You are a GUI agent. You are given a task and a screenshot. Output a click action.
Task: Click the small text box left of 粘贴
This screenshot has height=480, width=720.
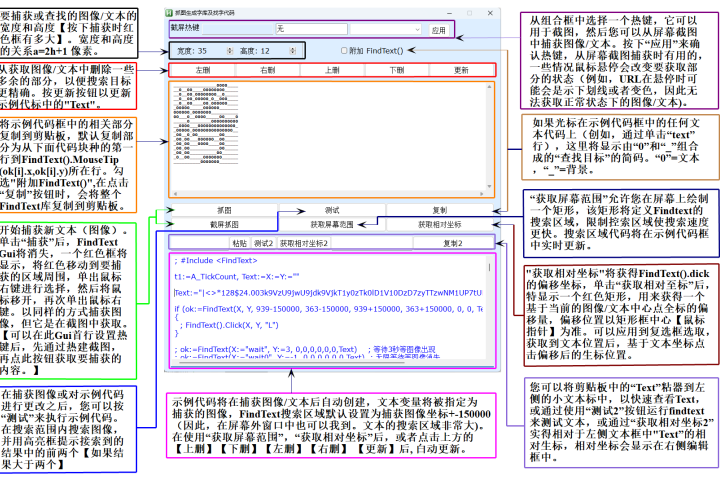200,243
